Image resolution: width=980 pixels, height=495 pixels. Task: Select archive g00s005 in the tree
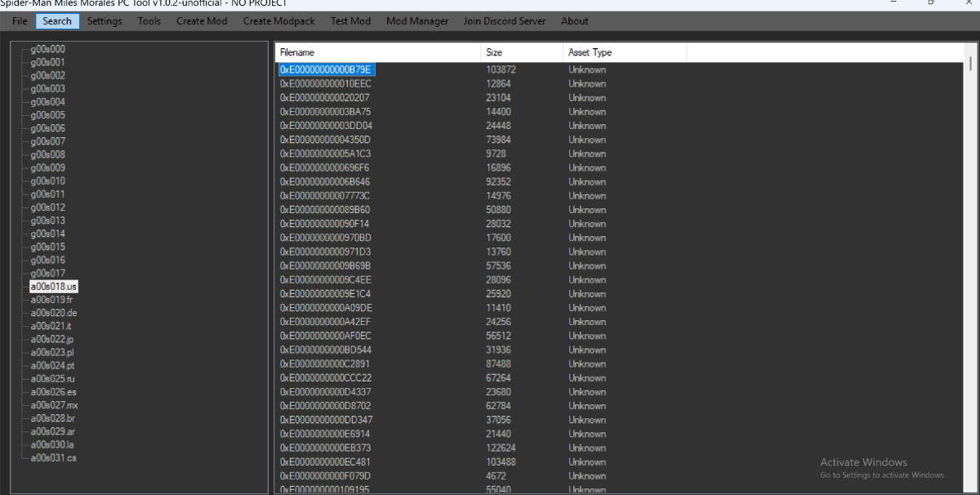tap(47, 115)
